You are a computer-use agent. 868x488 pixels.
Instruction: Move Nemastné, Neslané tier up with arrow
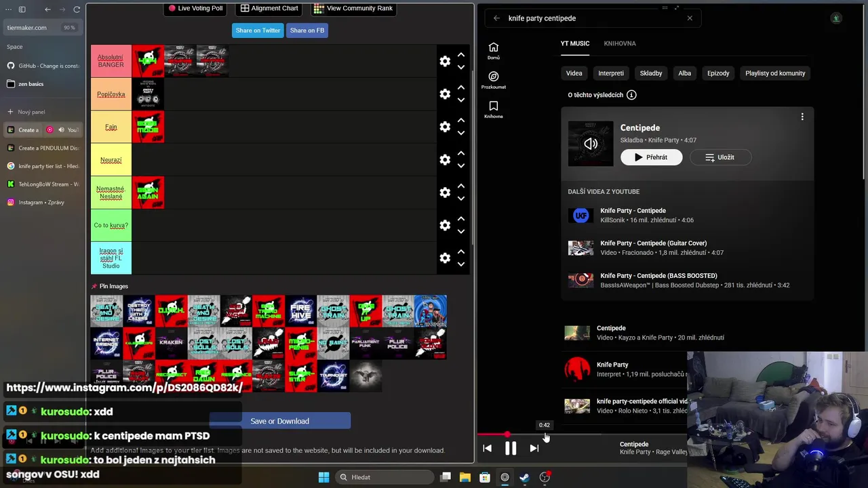(461, 186)
